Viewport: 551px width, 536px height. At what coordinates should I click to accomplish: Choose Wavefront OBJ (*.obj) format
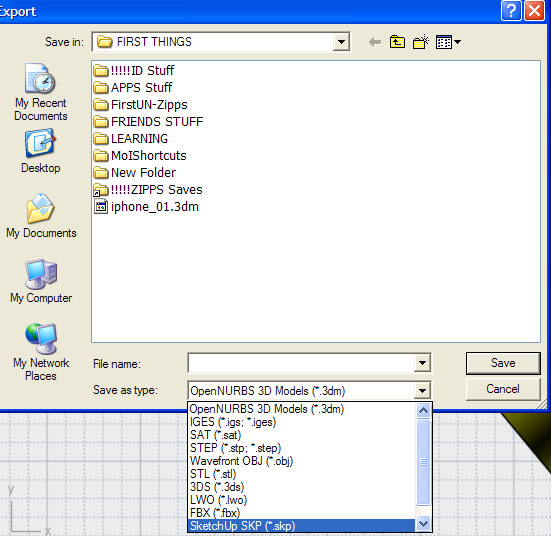302,461
